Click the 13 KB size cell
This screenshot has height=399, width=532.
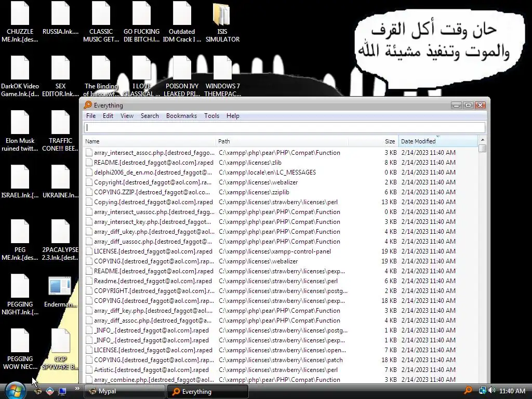click(389, 202)
